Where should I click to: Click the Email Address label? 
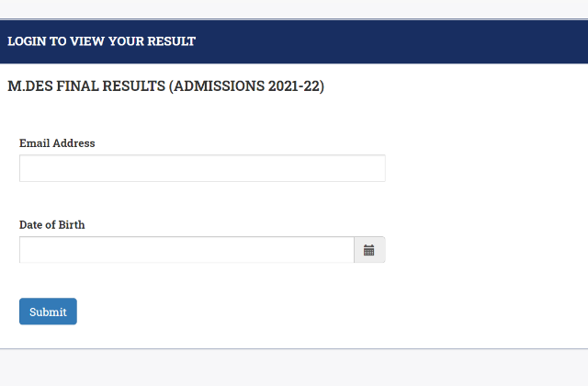(57, 143)
